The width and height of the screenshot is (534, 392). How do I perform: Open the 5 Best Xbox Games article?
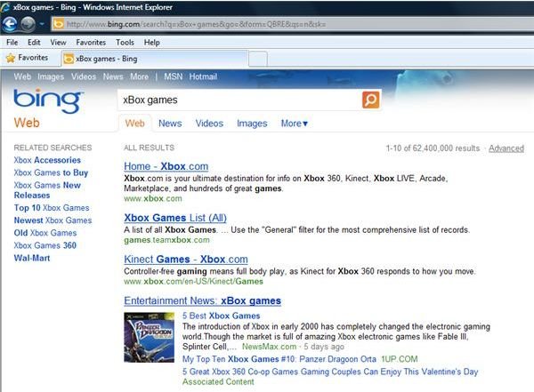pos(221,316)
